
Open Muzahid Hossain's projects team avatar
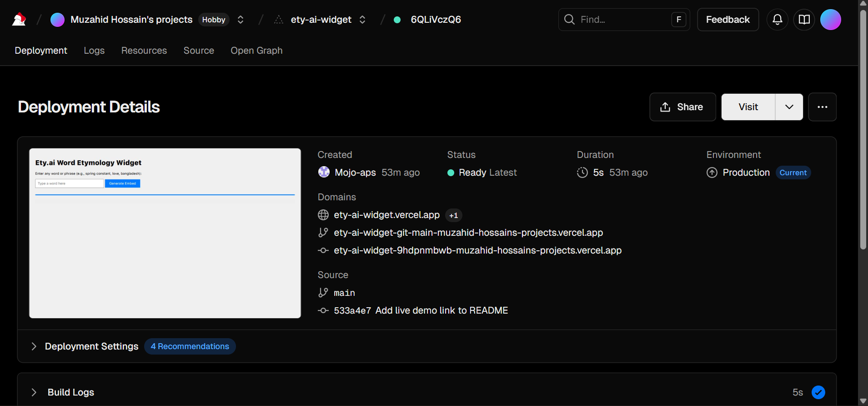pyautogui.click(x=57, y=20)
